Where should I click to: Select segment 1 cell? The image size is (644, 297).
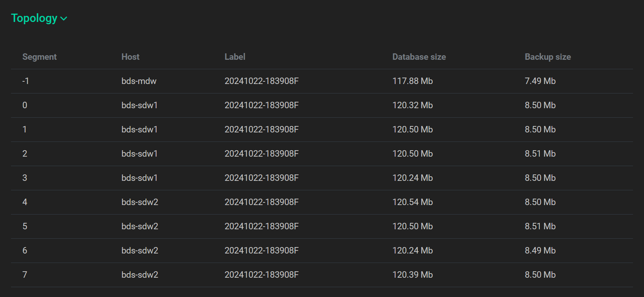coord(25,129)
